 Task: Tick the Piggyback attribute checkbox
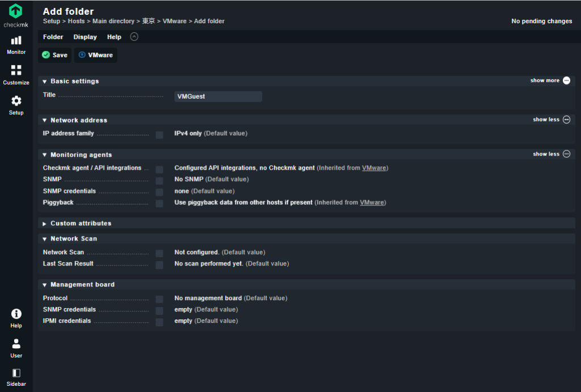(159, 204)
